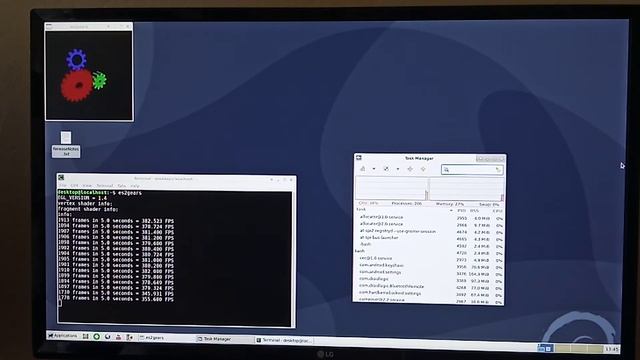Click the Processes count status label
Viewport: 640px width, 360px height.
(x=407, y=203)
